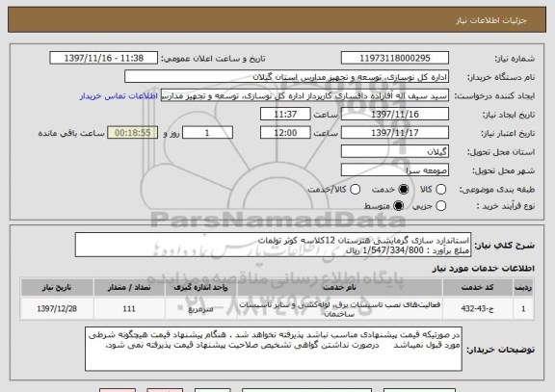The height and width of the screenshot is (392, 555).
Task: Click the شماره نیاز field 11973118000295
Action: 395,58
